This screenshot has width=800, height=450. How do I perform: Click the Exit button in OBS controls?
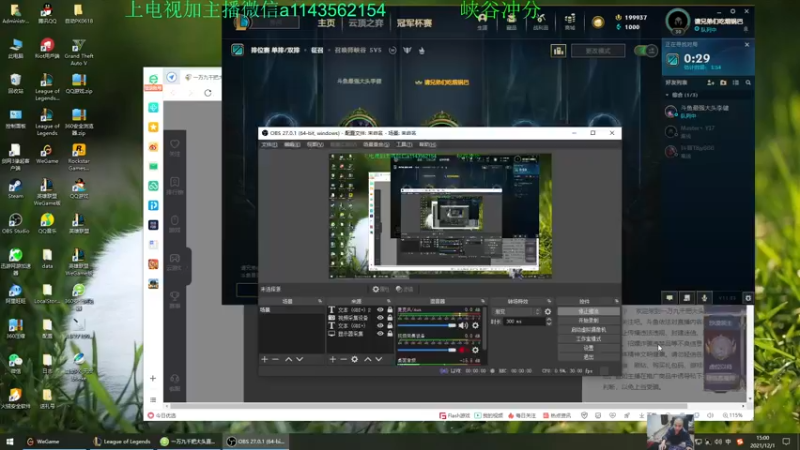[588, 357]
